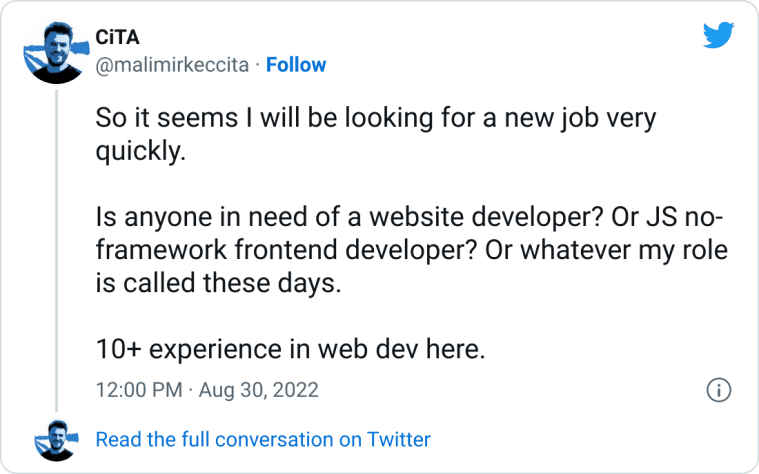Screen dimensions: 759x474
Task: Click the phrase 'is called these days.'
Action: 218,283
